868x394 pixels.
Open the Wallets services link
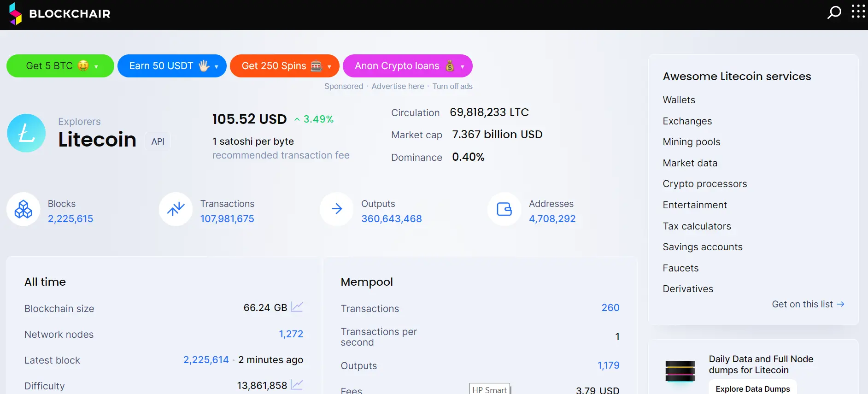(679, 100)
